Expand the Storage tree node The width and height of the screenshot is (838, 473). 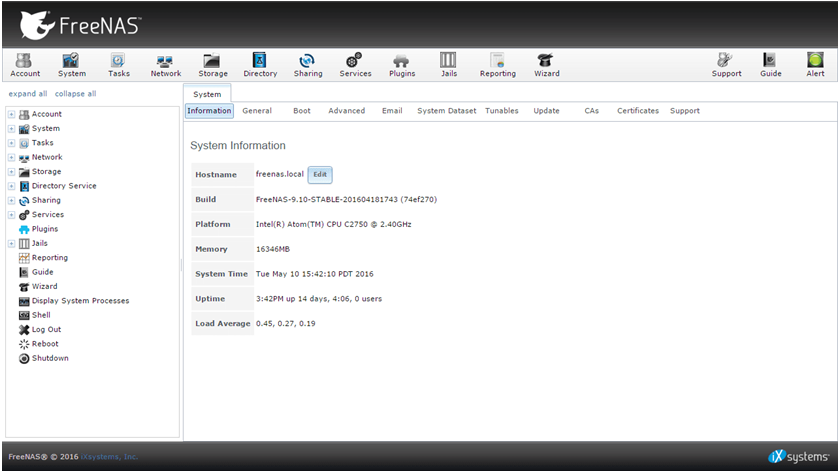(11, 172)
